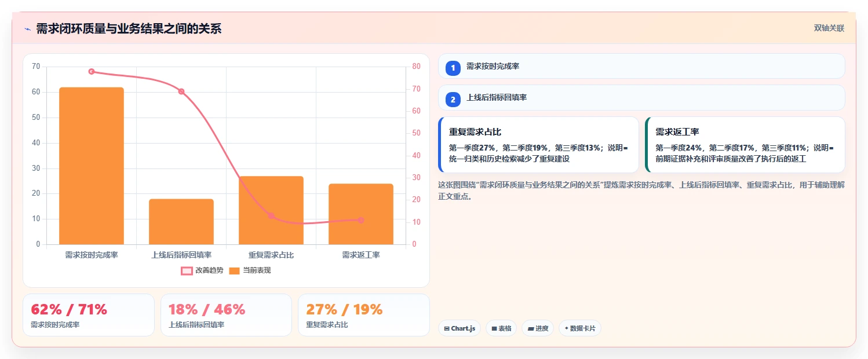Open the 需求返工率 info card
The height and width of the screenshot is (359, 868).
pos(745,145)
